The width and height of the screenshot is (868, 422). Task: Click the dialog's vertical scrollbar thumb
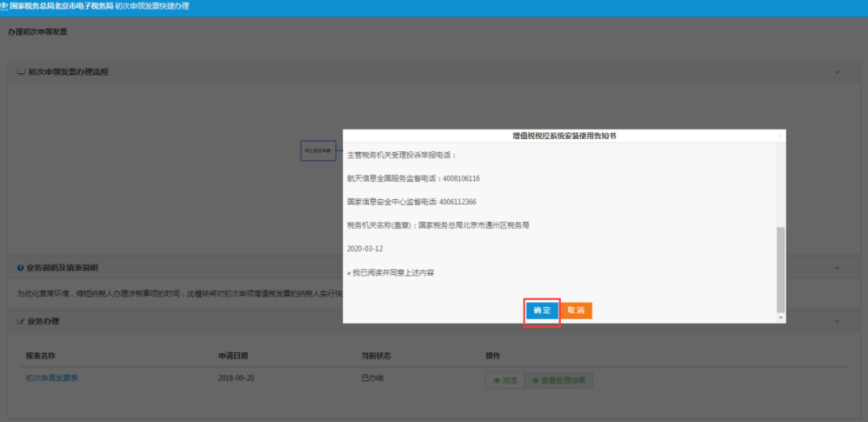pos(780,269)
